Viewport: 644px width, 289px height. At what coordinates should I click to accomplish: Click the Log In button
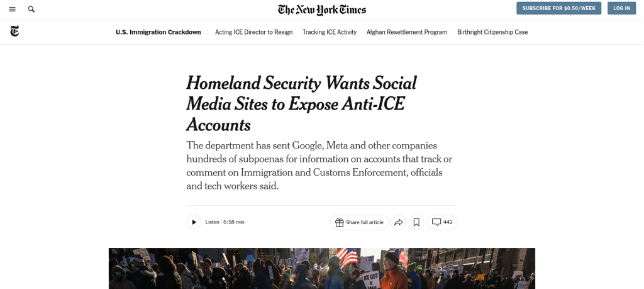tap(621, 8)
